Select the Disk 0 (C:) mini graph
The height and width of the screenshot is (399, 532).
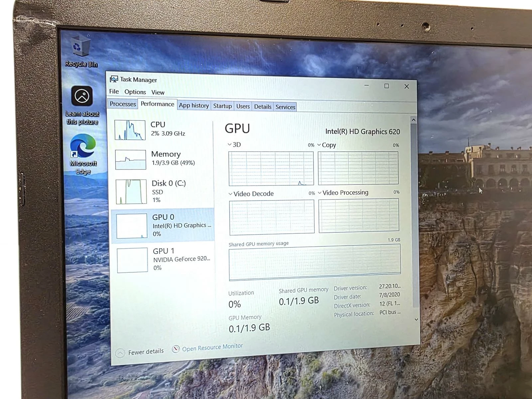(x=131, y=192)
